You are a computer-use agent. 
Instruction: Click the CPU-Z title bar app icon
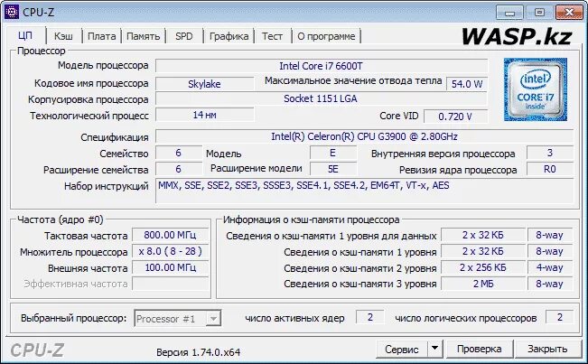pos(11,12)
